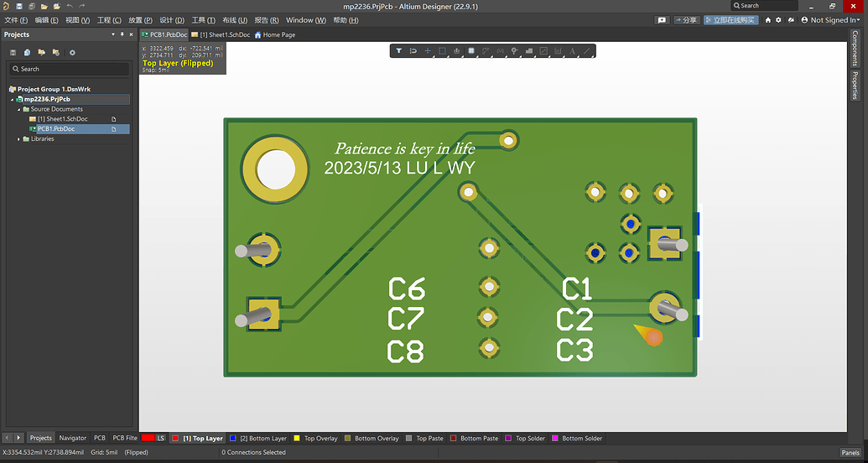Click the Panels button in status bar
The height and width of the screenshot is (463, 868).
(x=850, y=452)
